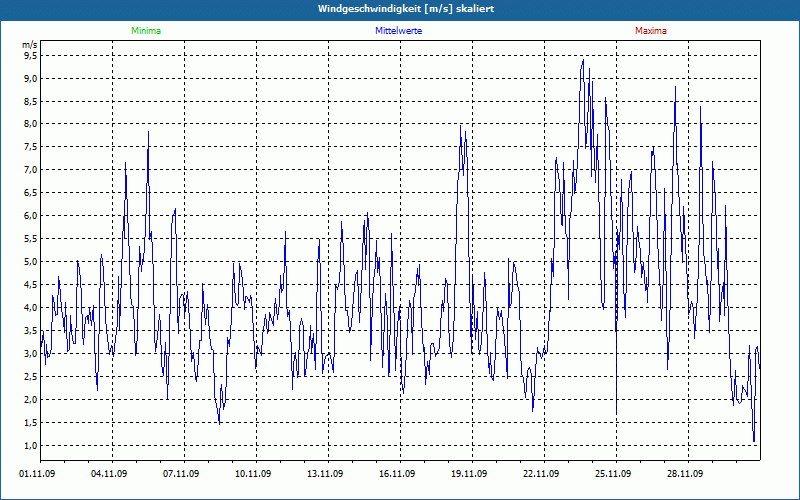Choose the 16.11.09 date label
The height and width of the screenshot is (500, 800).
[400, 474]
